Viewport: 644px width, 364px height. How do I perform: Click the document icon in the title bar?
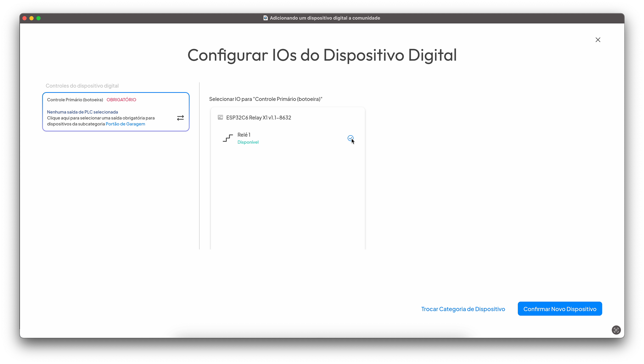click(x=266, y=18)
